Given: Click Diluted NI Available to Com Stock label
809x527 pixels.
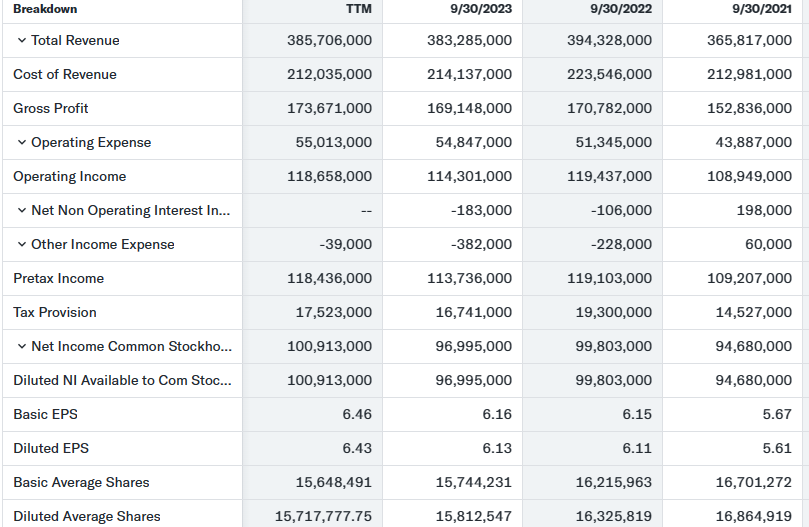Looking at the screenshot, I should [122, 380].
